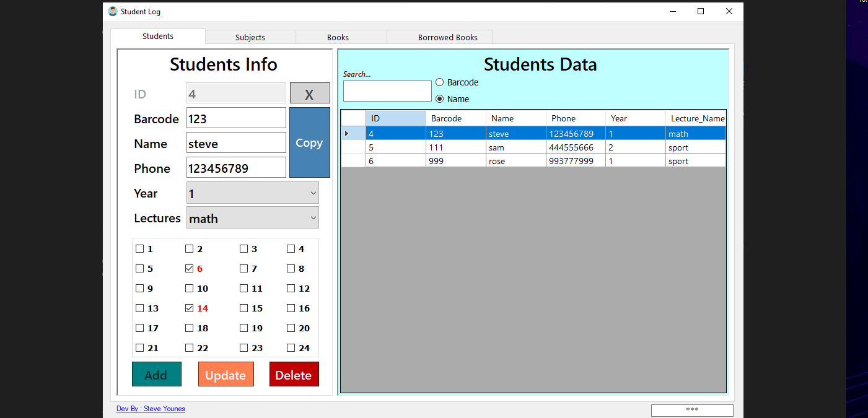The image size is (868, 418).
Task: Click the Student Log app icon in title bar
Action: [113, 11]
